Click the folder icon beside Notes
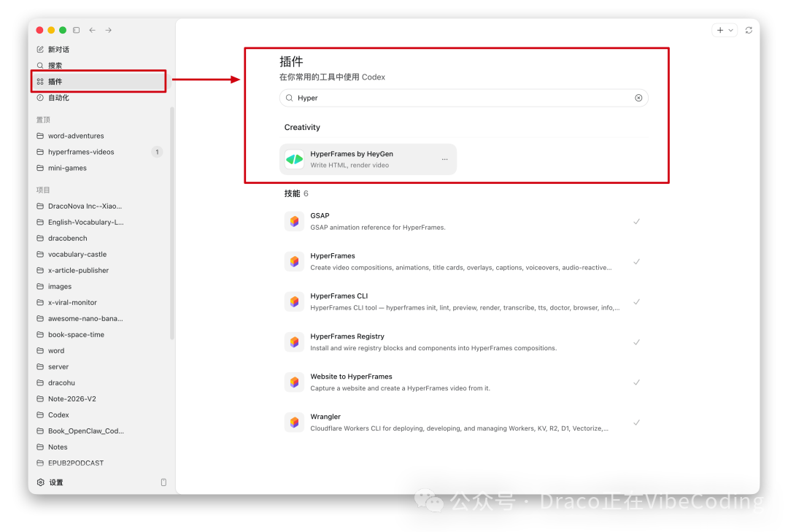 tap(40, 447)
